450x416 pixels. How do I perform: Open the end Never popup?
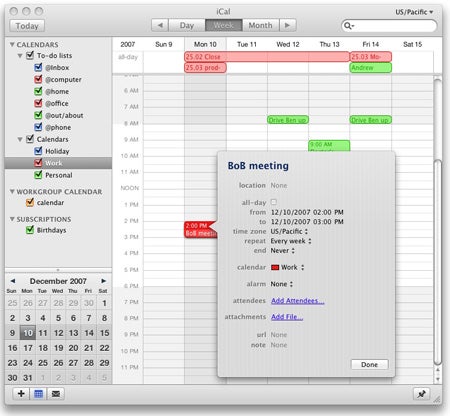pos(282,251)
